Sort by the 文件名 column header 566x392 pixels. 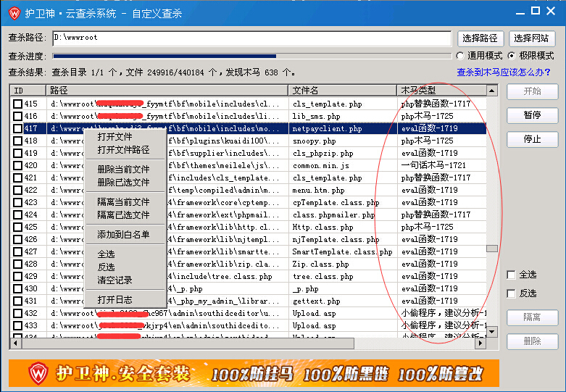pos(343,91)
